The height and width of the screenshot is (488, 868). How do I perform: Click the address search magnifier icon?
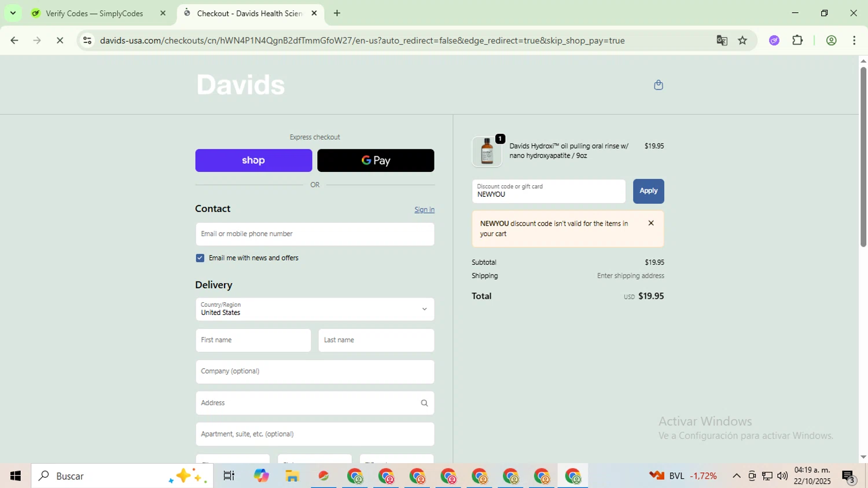[424, 403]
